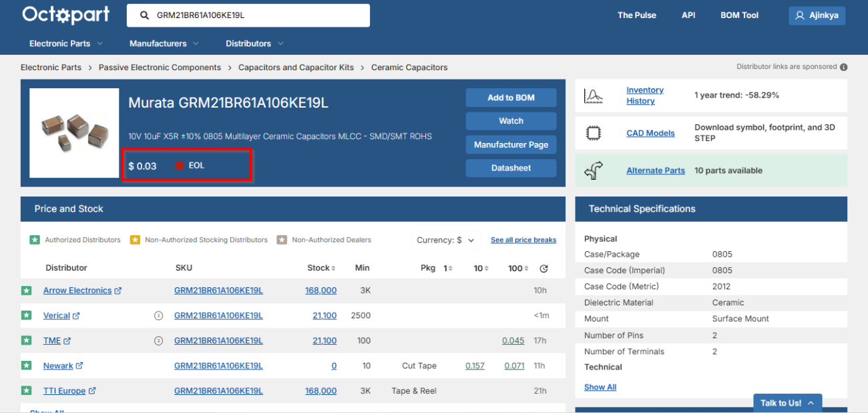Go to Capacitors and Capacitor Kits breadcrumb
868x413 pixels.
pyautogui.click(x=296, y=67)
